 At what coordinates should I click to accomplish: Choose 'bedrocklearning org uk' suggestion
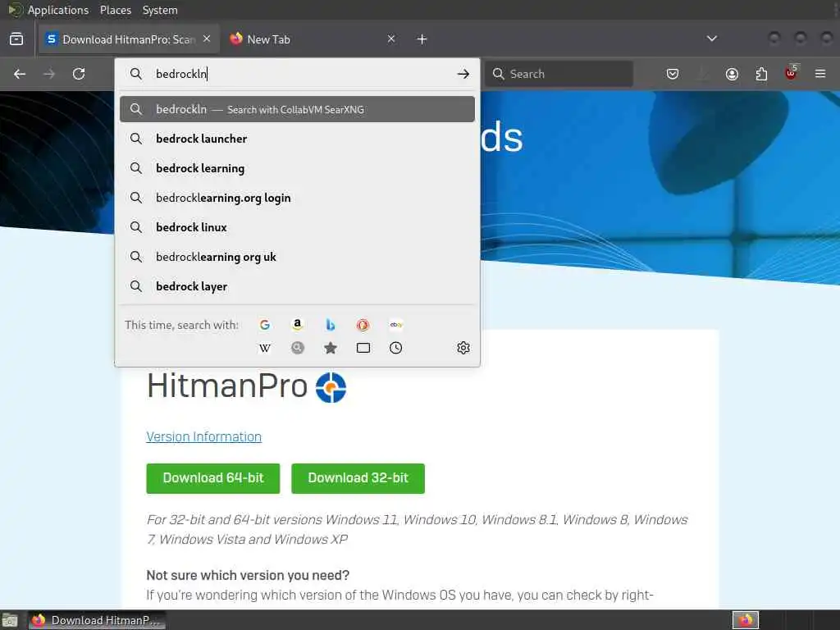297,257
